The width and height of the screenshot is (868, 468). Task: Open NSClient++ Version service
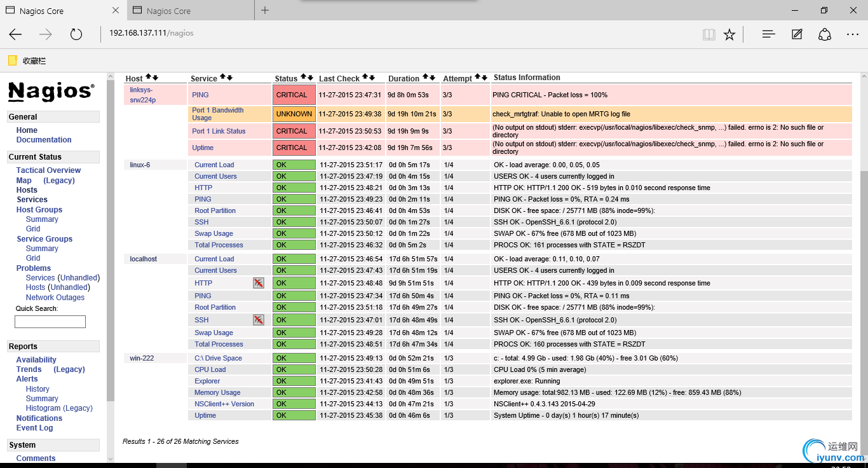tap(224, 404)
